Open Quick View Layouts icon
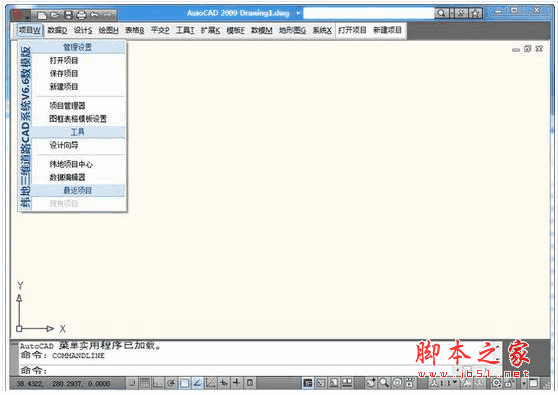 coord(334,383)
